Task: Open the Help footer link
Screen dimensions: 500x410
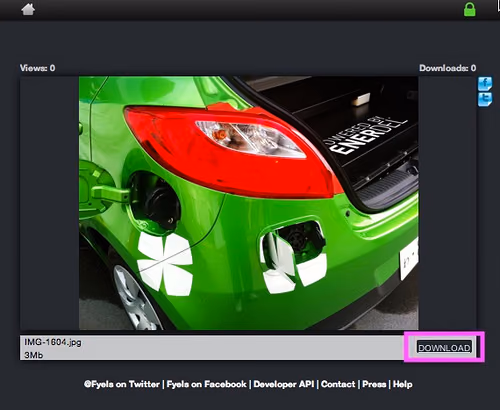Action: (402, 384)
